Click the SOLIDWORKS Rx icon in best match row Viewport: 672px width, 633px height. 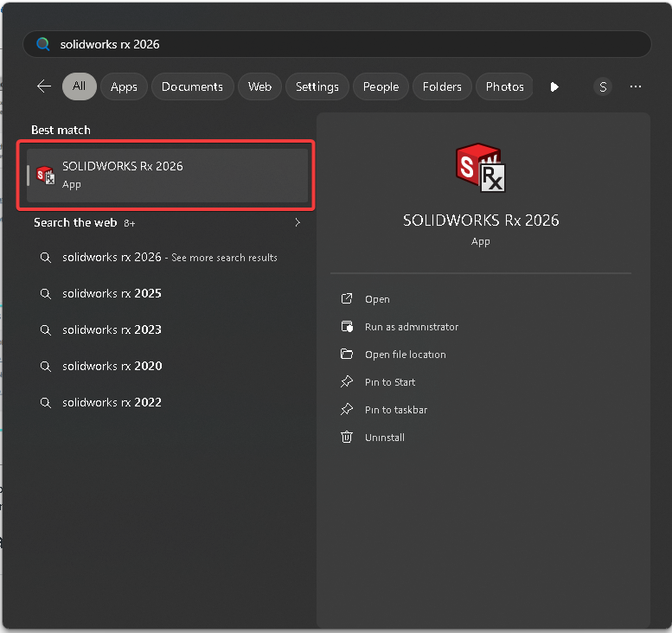tap(46, 176)
